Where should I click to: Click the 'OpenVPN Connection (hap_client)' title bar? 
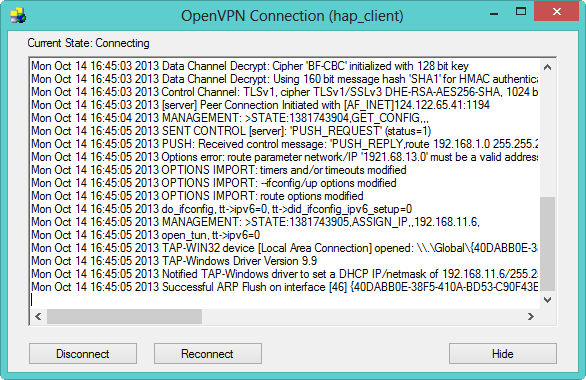[292, 16]
